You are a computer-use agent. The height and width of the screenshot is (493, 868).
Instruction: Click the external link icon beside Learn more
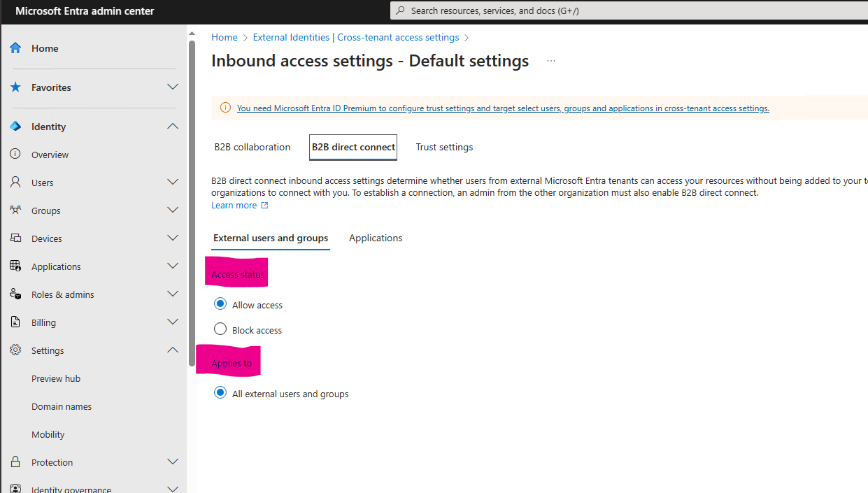click(264, 206)
